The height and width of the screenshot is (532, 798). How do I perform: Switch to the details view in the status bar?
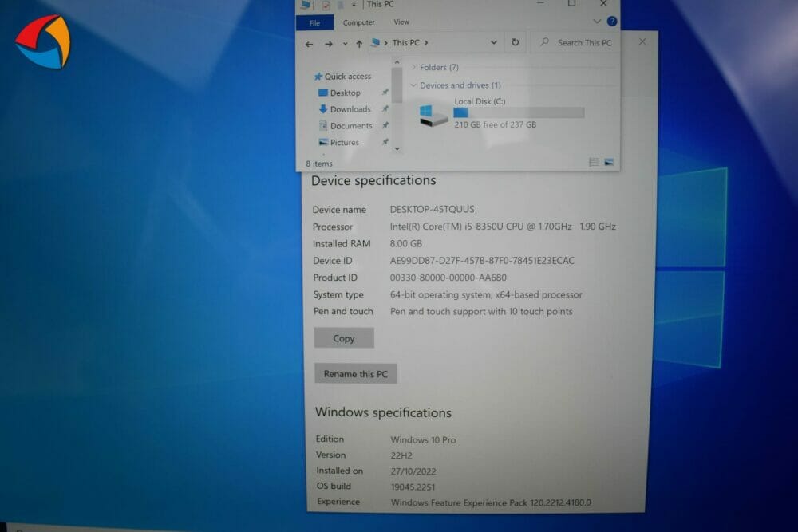click(594, 162)
